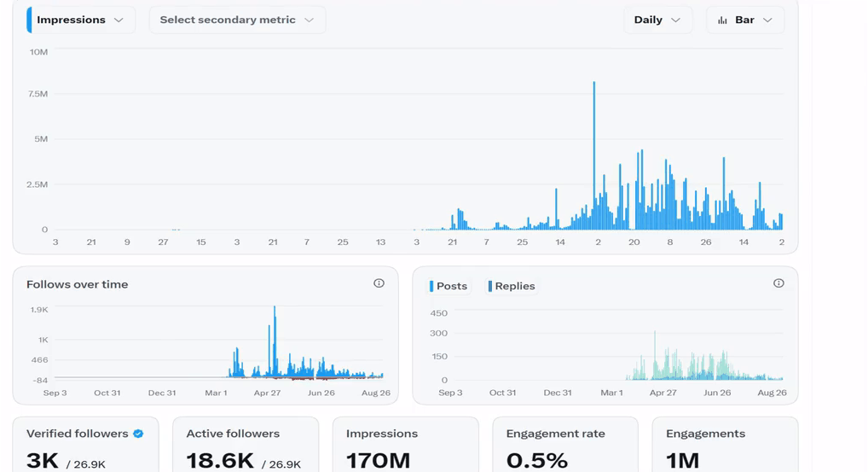Open the Bar chart type dropdown
868x472 pixels.
pos(745,20)
